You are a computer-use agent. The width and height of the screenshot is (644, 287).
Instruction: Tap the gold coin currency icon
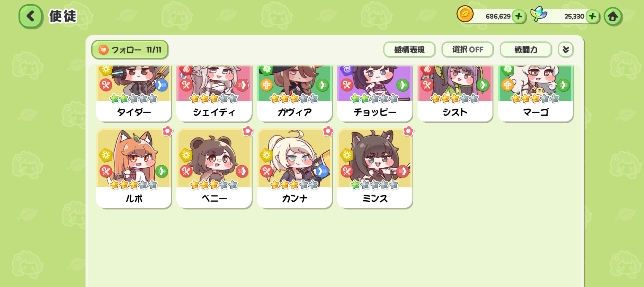(x=465, y=14)
